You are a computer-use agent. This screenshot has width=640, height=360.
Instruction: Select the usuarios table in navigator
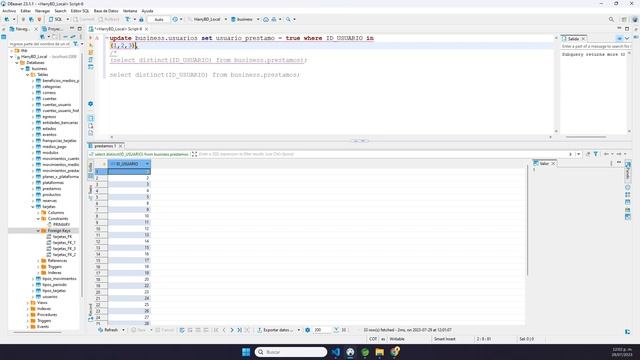50,297
